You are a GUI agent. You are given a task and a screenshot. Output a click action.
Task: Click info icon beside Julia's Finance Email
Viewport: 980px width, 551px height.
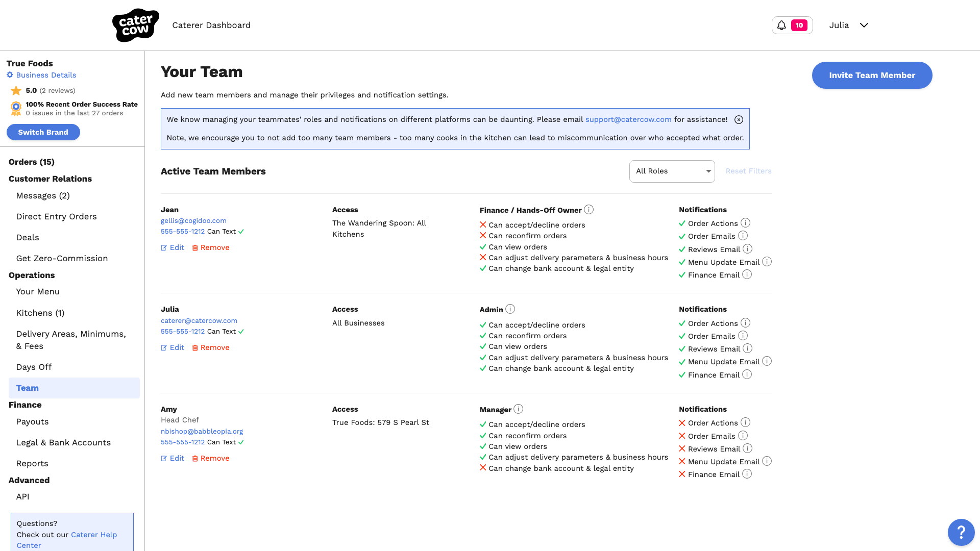click(x=747, y=374)
